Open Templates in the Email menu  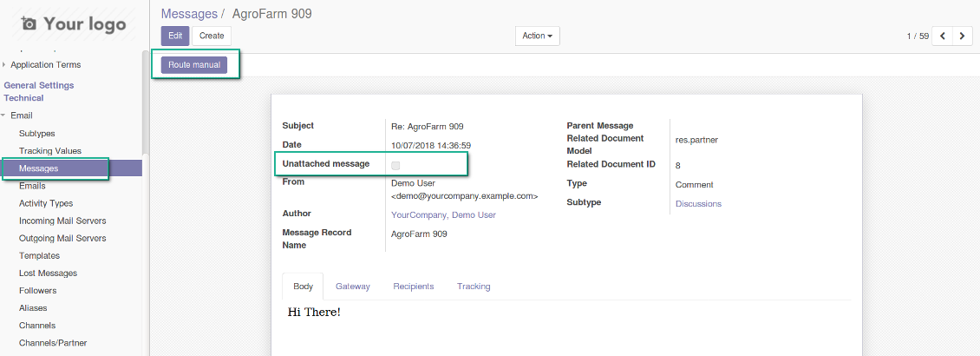point(39,255)
